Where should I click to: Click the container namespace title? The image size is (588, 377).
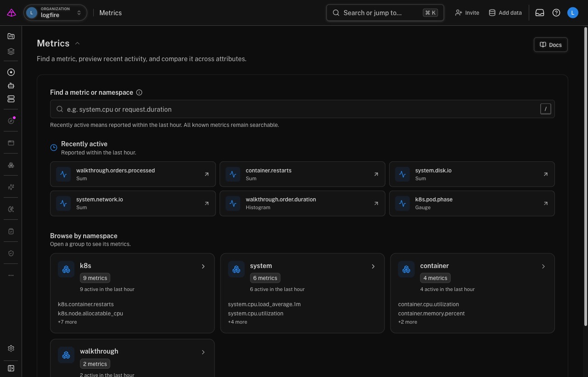[x=434, y=266]
